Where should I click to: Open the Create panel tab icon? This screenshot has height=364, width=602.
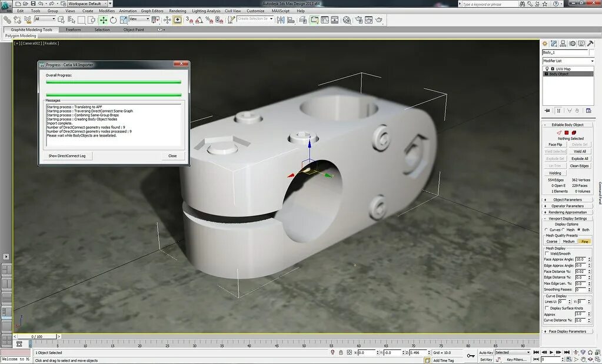(x=545, y=44)
